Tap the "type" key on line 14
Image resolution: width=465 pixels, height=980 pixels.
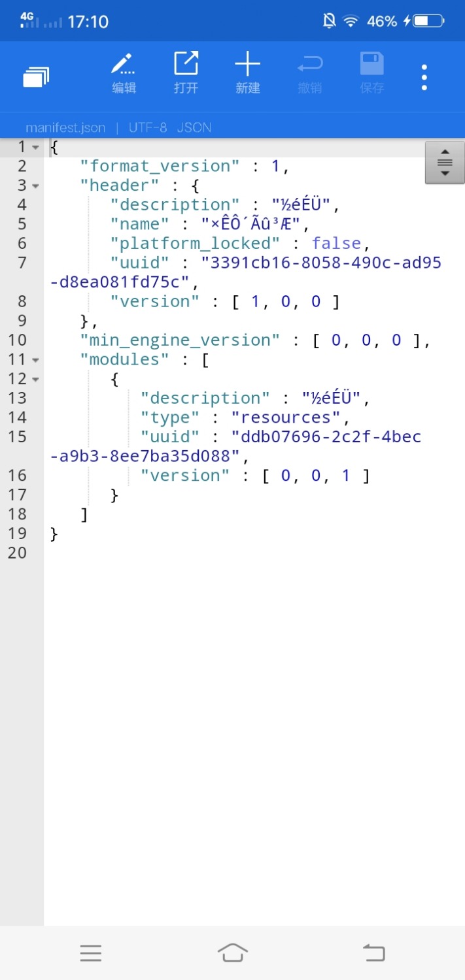171,417
